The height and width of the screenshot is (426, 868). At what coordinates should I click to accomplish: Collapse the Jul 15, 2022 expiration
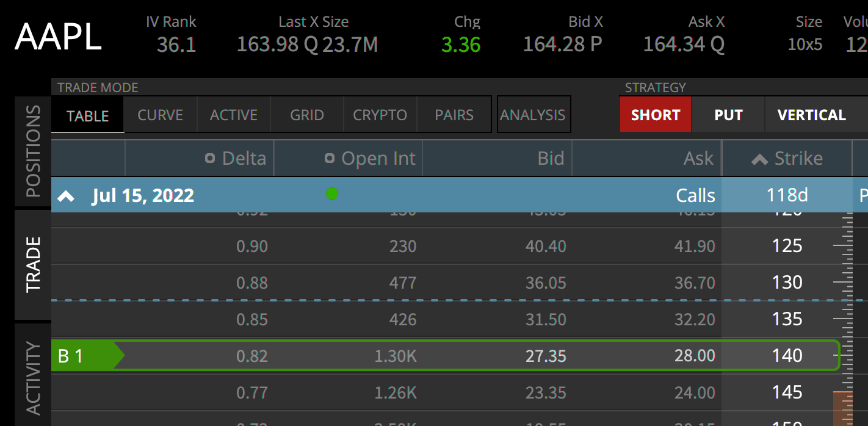pos(66,196)
